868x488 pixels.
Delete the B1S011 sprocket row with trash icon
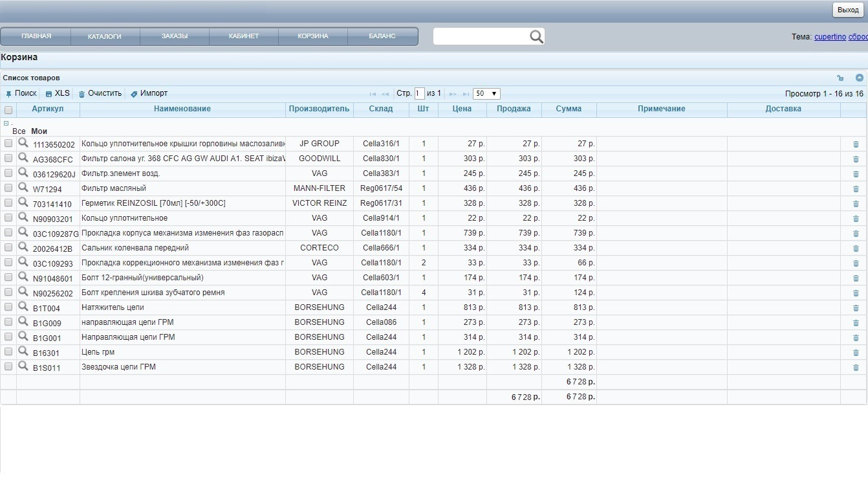(856, 368)
